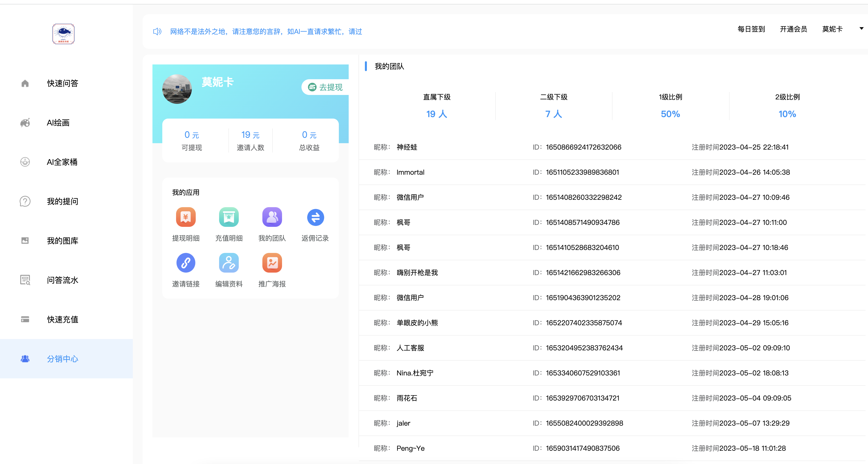Open 我的图库 in the sidebar
Image resolution: width=868 pixels, height=464 pixels.
[x=63, y=241]
